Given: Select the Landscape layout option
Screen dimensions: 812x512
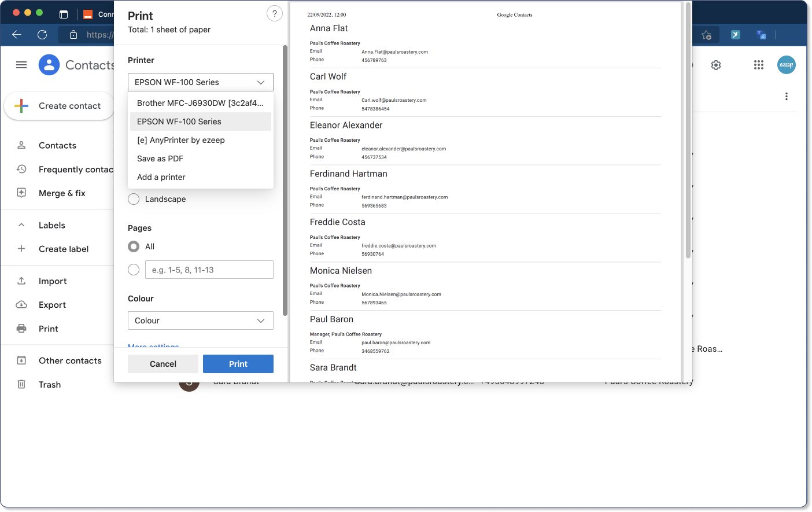Looking at the screenshot, I should (134, 198).
